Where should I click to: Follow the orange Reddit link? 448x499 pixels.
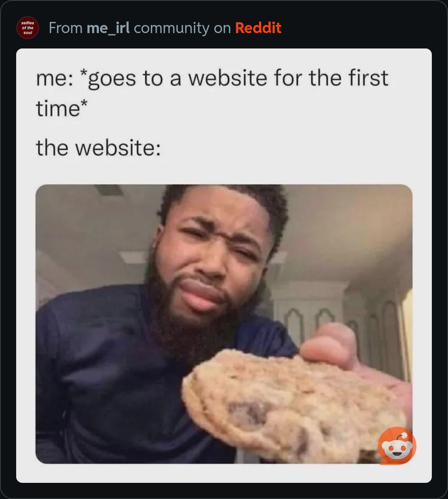tap(258, 28)
